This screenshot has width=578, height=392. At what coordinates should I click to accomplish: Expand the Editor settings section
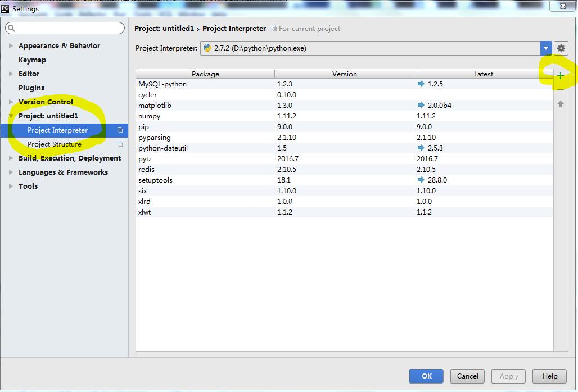click(x=11, y=74)
